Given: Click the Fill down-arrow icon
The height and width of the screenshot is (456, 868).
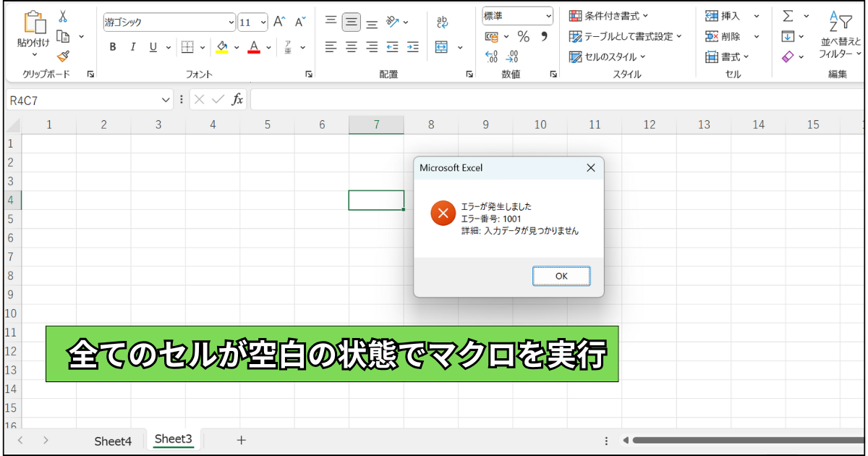Looking at the screenshot, I should pyautogui.click(x=788, y=36).
